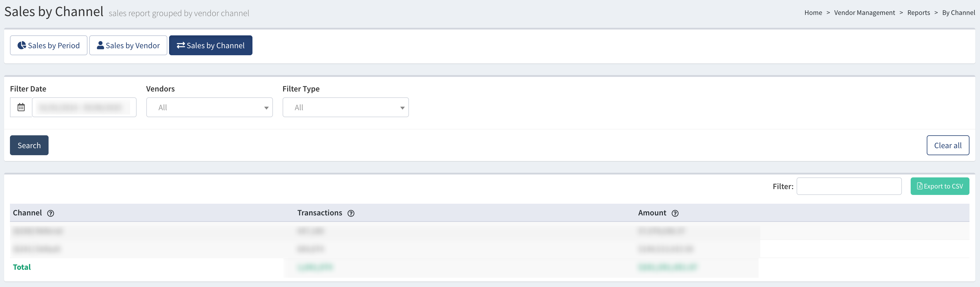The width and height of the screenshot is (980, 287).
Task: Click the Filter Date range field
Action: click(x=84, y=107)
